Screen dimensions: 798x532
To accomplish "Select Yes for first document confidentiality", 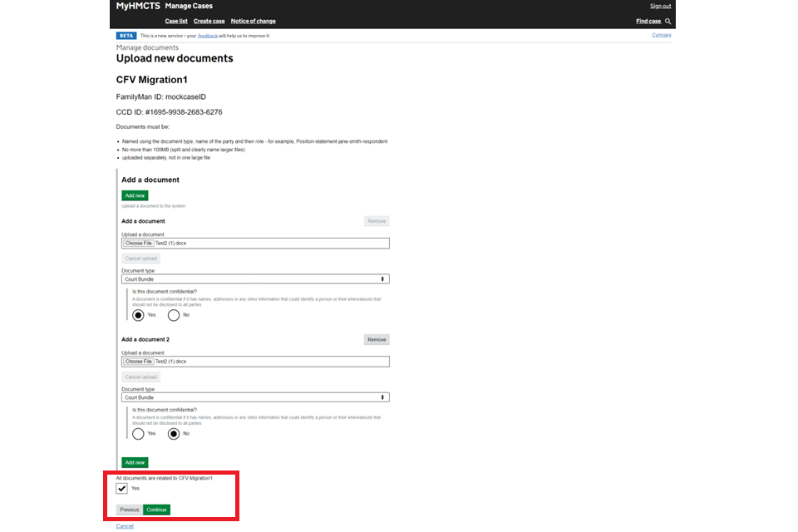I will pyautogui.click(x=138, y=315).
